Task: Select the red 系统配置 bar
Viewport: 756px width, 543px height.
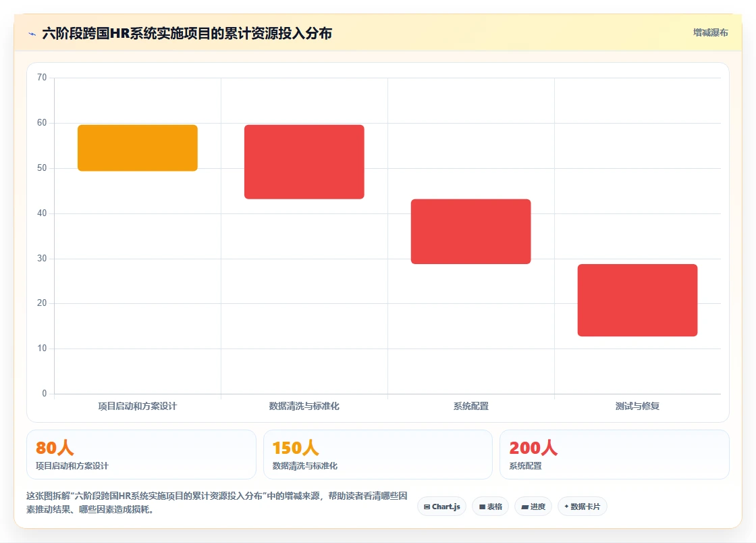Action: (471, 232)
